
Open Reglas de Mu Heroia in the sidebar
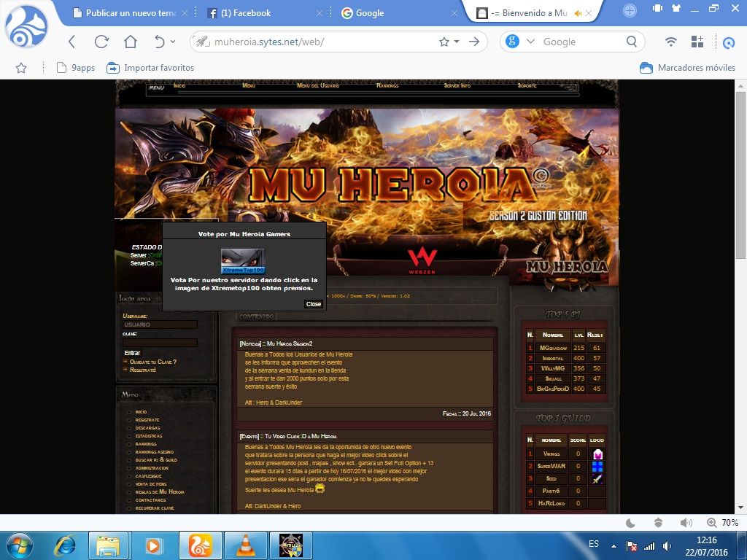(160, 492)
